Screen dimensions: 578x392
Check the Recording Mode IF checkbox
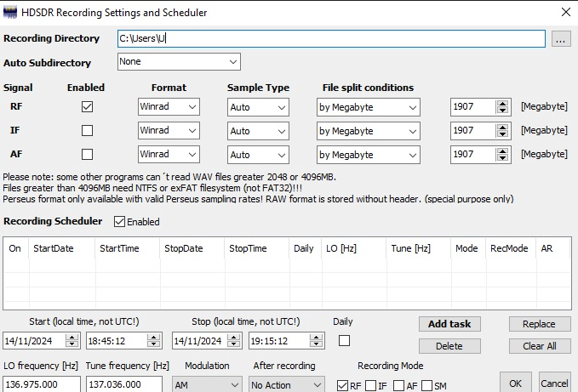(x=370, y=386)
